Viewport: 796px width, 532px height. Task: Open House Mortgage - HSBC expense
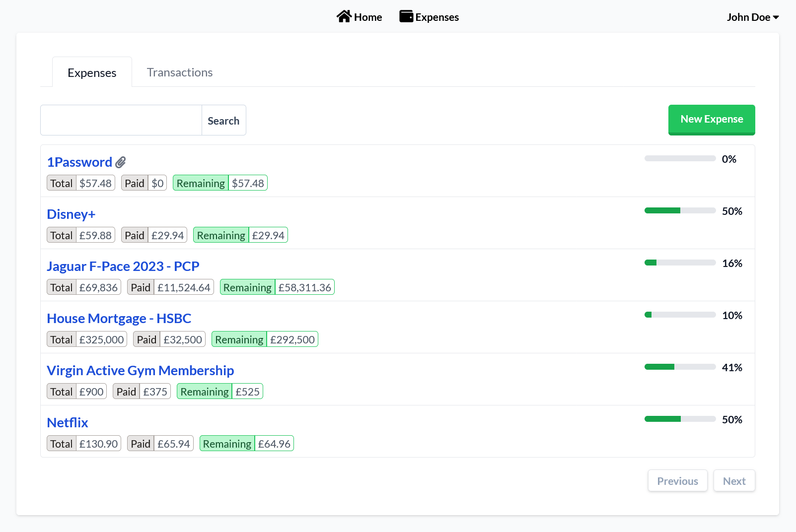(119, 319)
